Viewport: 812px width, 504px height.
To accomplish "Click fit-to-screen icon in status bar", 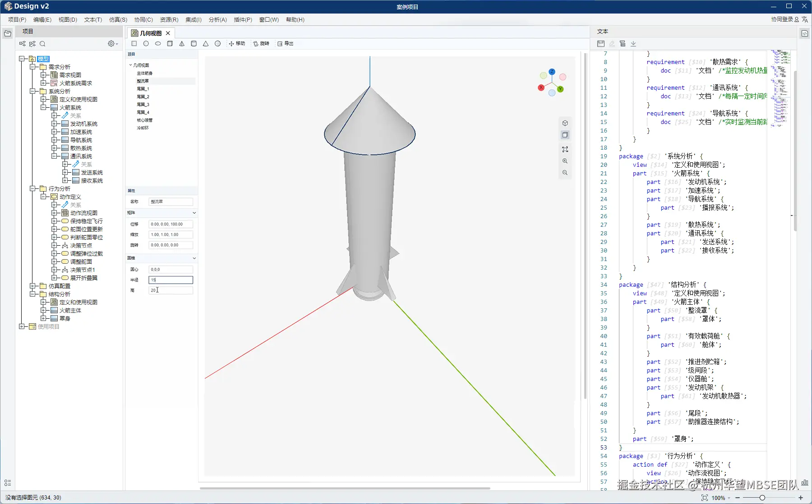I will [705, 498].
